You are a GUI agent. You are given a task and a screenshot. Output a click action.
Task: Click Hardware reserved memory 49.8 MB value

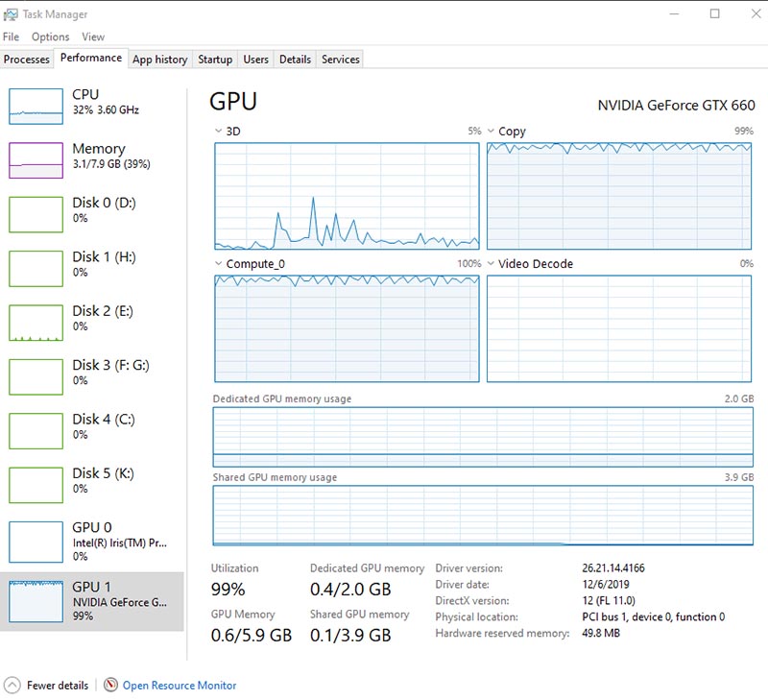601,633
